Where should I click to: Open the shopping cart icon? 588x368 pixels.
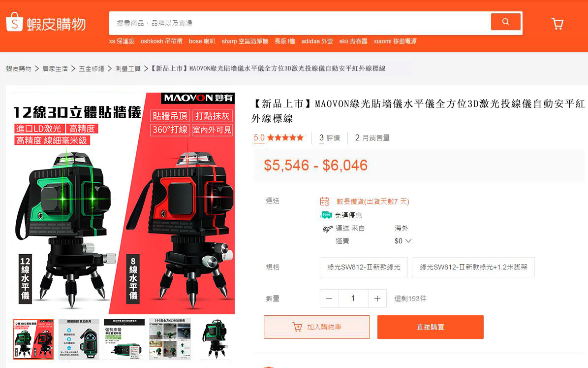[x=557, y=23]
